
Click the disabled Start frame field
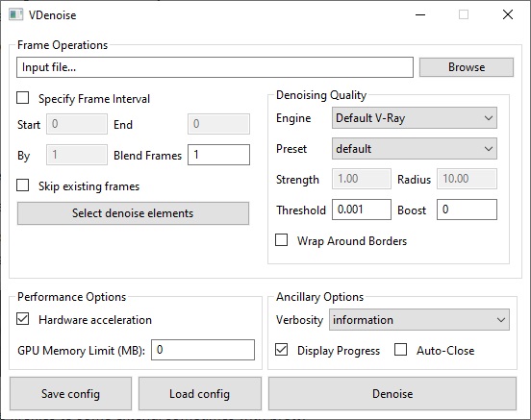click(x=77, y=124)
